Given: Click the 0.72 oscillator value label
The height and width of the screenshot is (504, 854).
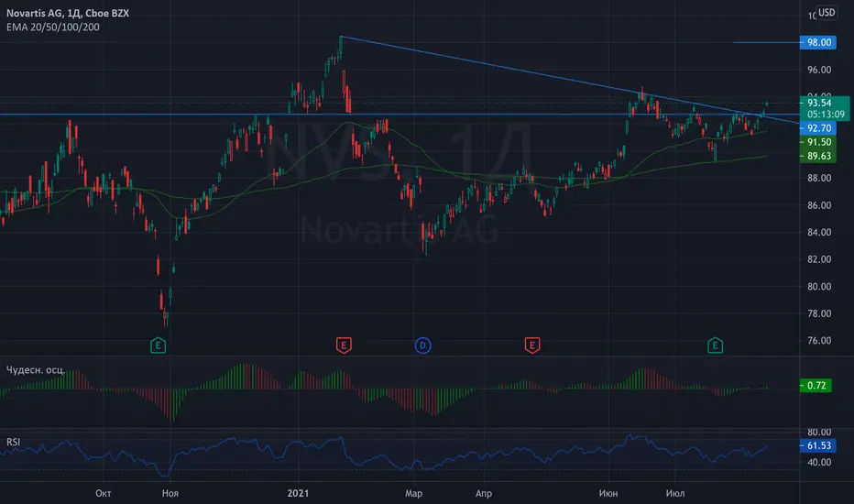Looking at the screenshot, I should (816, 386).
